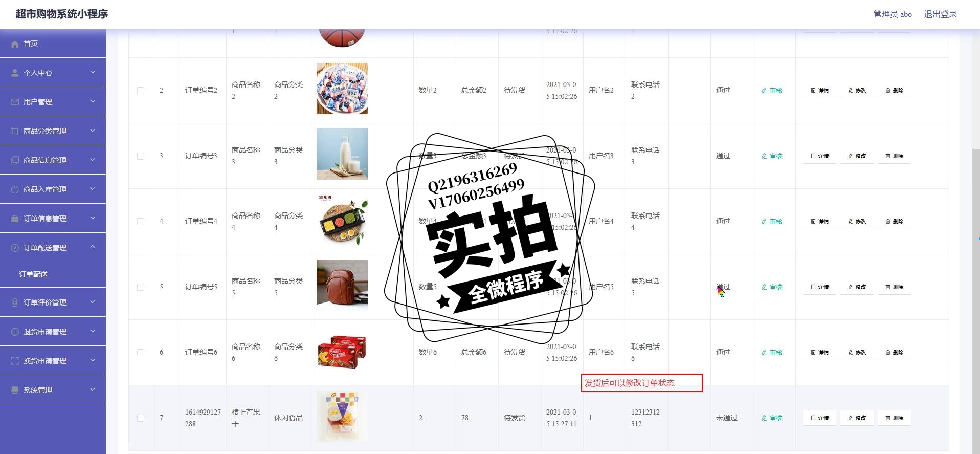The width and height of the screenshot is (980, 454).
Task: Click the power icon beside 商品入库管理
Action: pos(15,189)
